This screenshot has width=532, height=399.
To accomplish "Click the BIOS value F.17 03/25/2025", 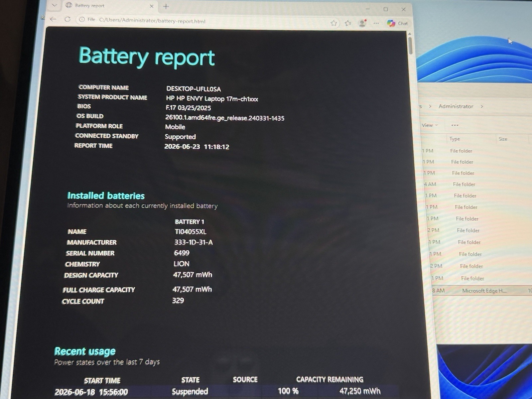I will point(188,108).
